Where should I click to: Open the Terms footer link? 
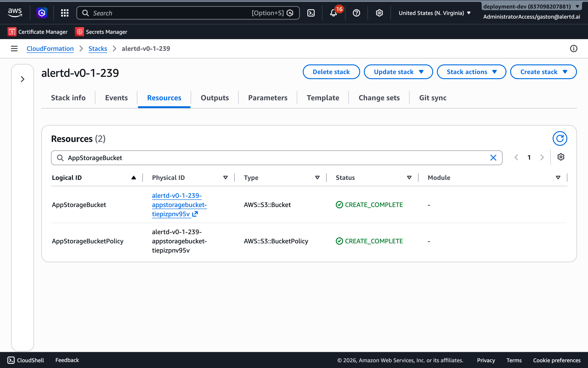(x=514, y=360)
